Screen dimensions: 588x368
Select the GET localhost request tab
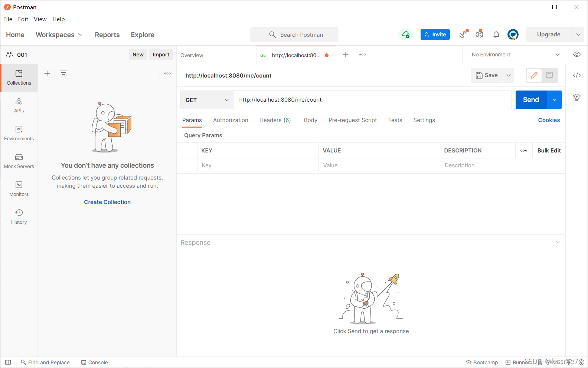[x=296, y=55]
